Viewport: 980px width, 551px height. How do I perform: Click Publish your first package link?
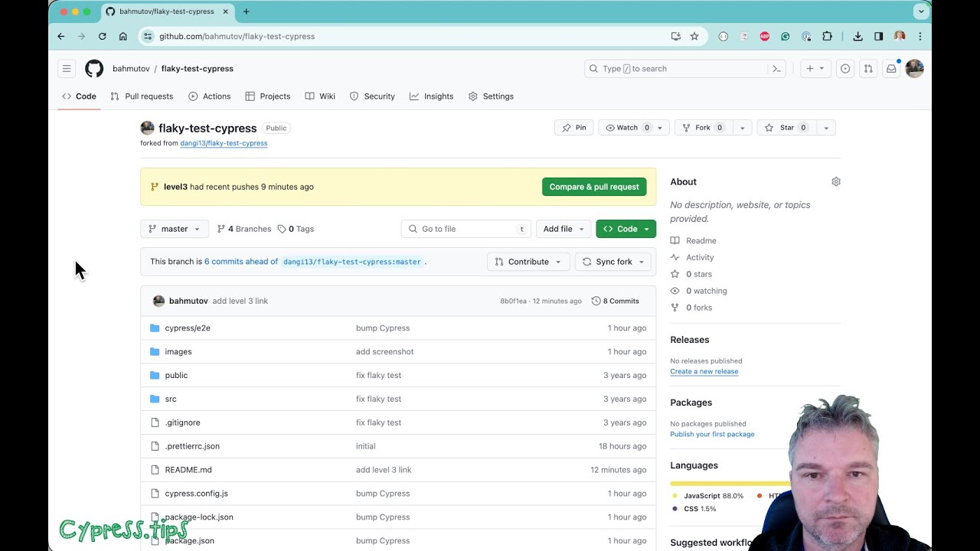coord(712,435)
